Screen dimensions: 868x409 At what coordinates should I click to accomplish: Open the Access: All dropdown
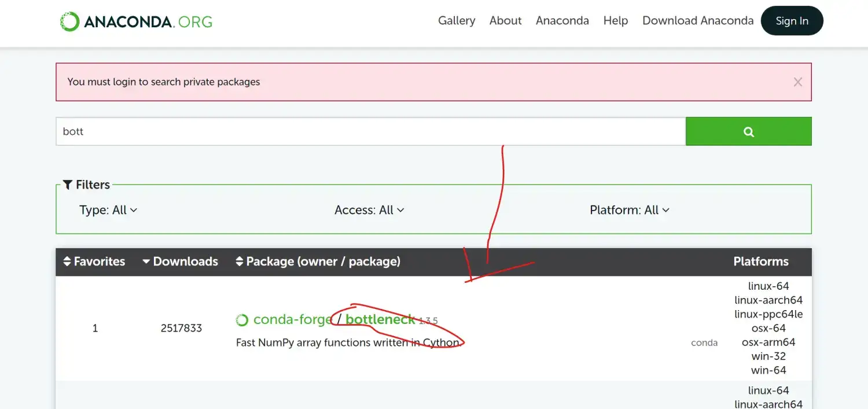(x=369, y=210)
